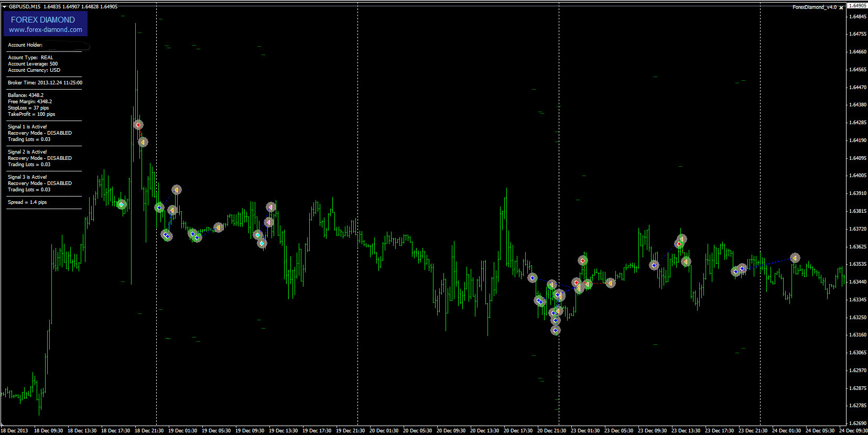The image size is (868, 435).
Task: Click 'Signal 2 is Active!' status text
Action: 27,152
